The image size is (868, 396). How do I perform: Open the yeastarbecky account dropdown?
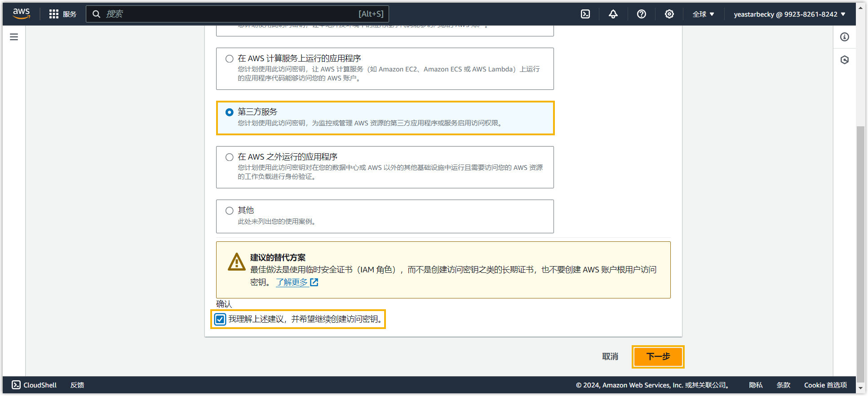(789, 14)
